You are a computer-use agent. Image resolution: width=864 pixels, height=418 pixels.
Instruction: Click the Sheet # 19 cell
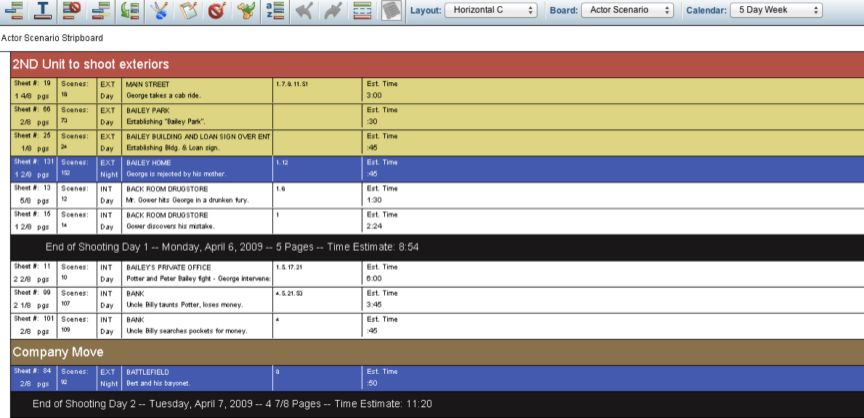(x=33, y=90)
